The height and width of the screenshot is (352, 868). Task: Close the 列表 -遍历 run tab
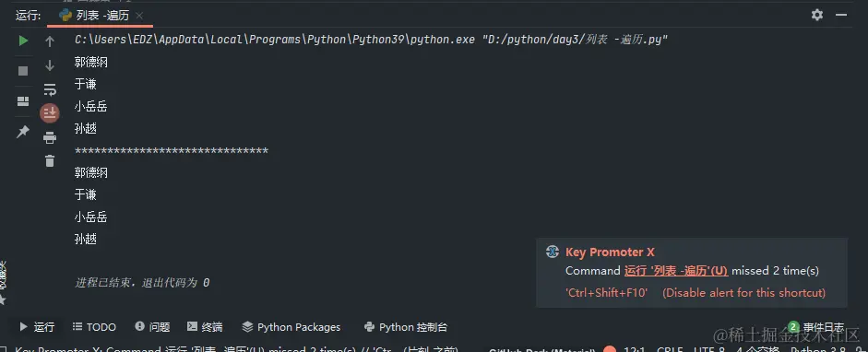(139, 16)
